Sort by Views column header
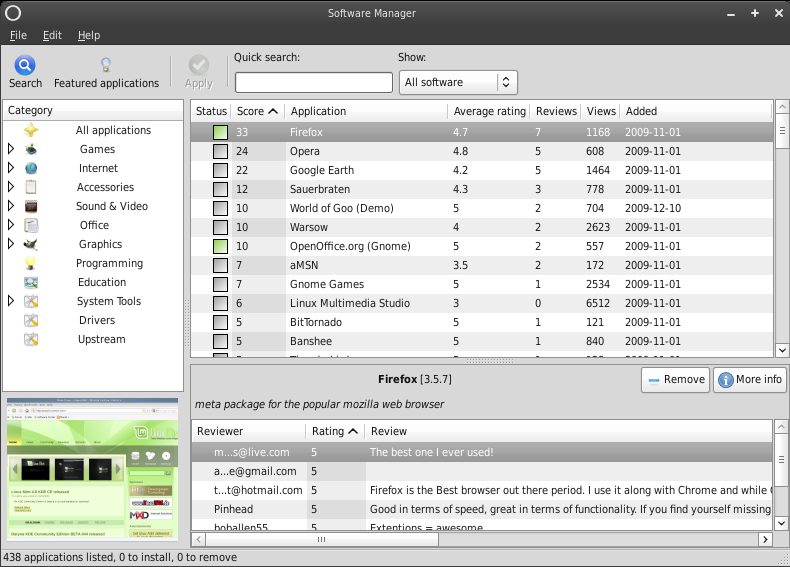The height and width of the screenshot is (567, 790). (x=601, y=111)
